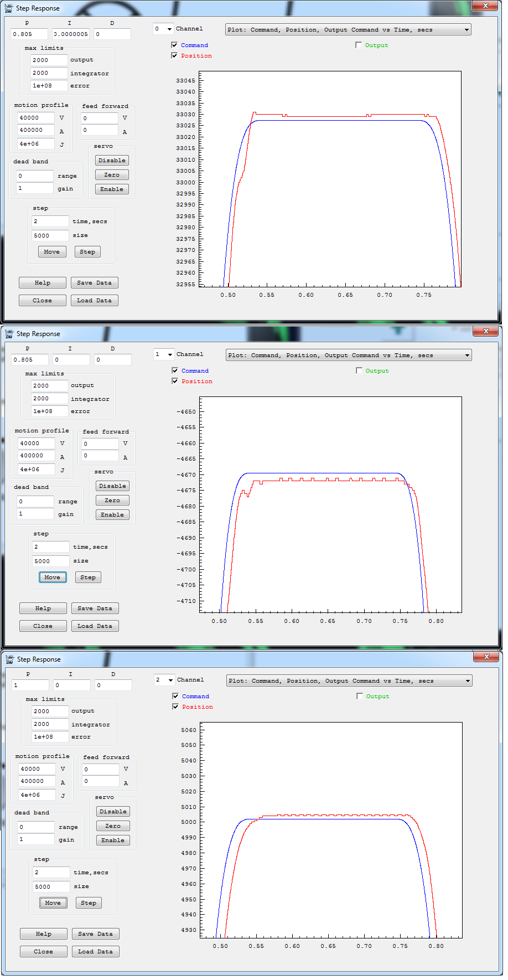
Task: Uncheck Command checkbox in the Channel 0 window
Action: pyautogui.click(x=174, y=45)
